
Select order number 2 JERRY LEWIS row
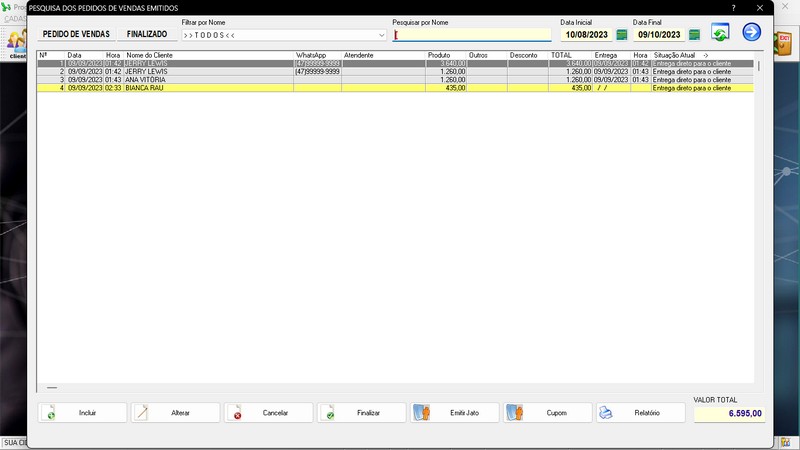(395, 71)
